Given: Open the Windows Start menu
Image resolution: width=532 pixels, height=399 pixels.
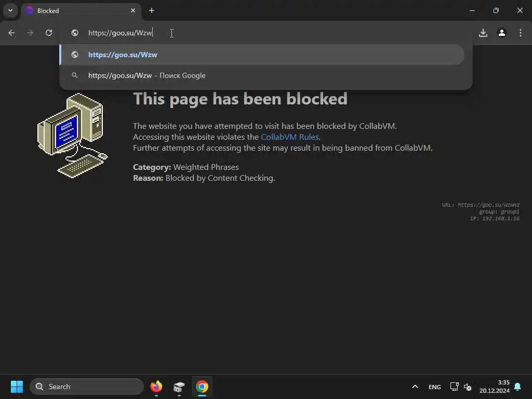Looking at the screenshot, I should point(17,387).
